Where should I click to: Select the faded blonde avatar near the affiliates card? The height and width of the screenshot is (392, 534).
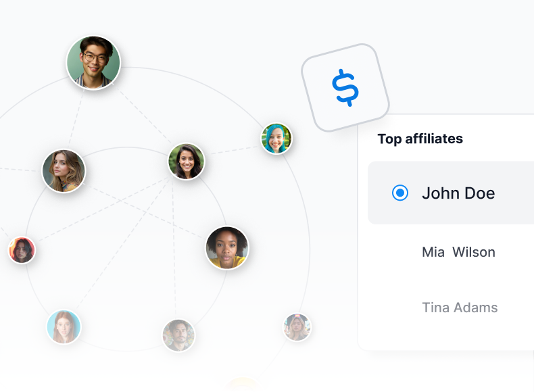click(297, 327)
